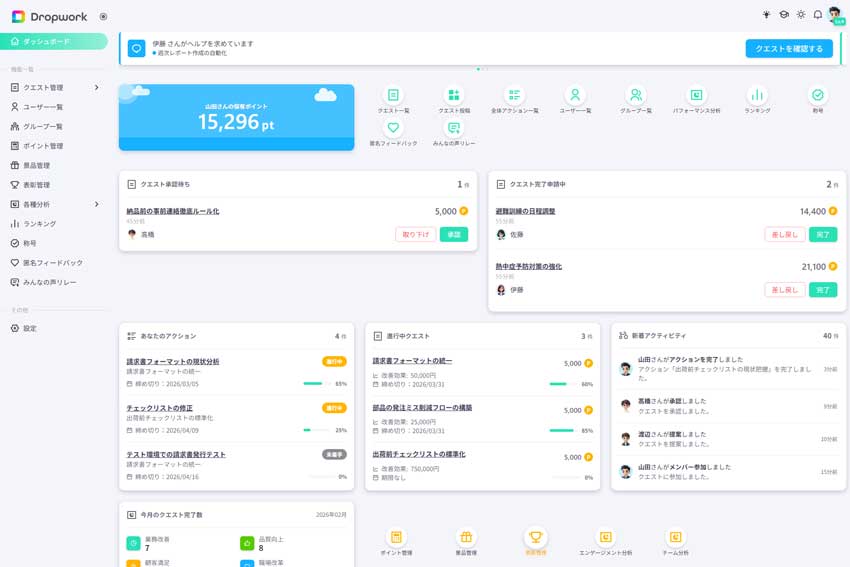850x567 pixels.
Task: Click 差し戻し for 熱中症予防対策の強化
Action: (x=784, y=289)
